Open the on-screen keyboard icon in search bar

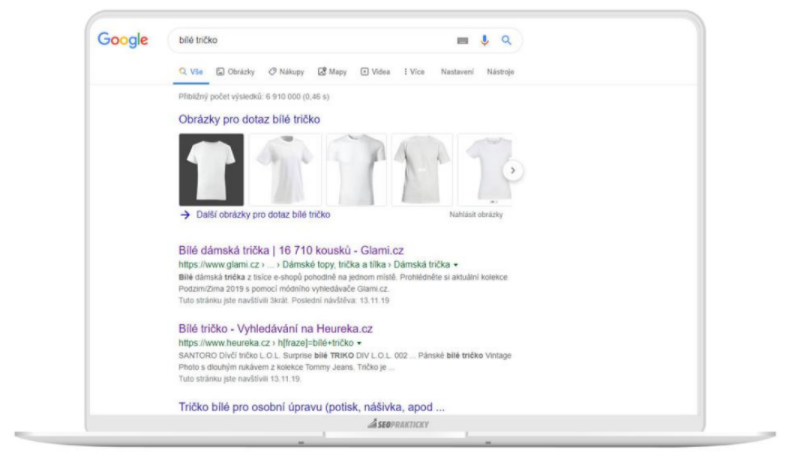[463, 41]
